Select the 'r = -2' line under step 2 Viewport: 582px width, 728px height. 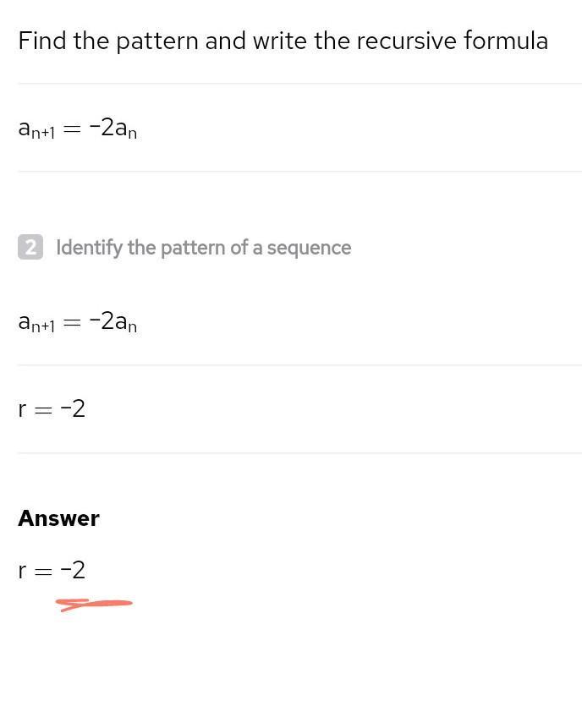pyautogui.click(x=52, y=409)
